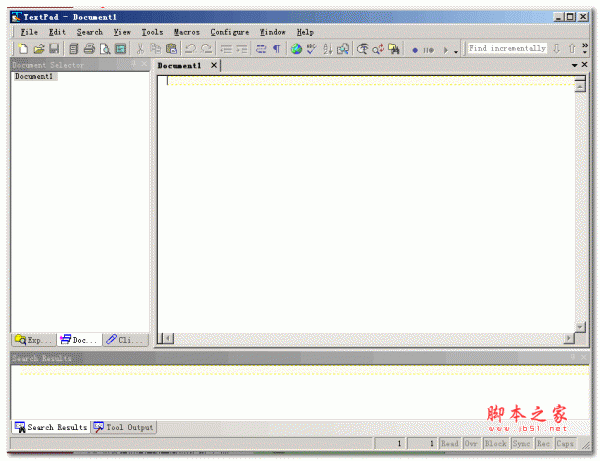This screenshot has height=461, width=600.
Task: Redo the action via toolbar icon
Action: tap(206, 49)
